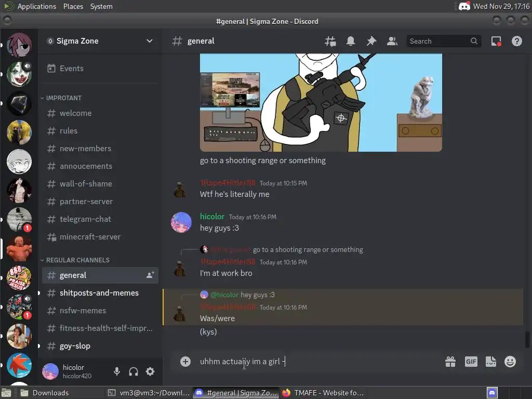This screenshot has width=532, height=399.
Task: Open the System menu
Action: click(101, 6)
